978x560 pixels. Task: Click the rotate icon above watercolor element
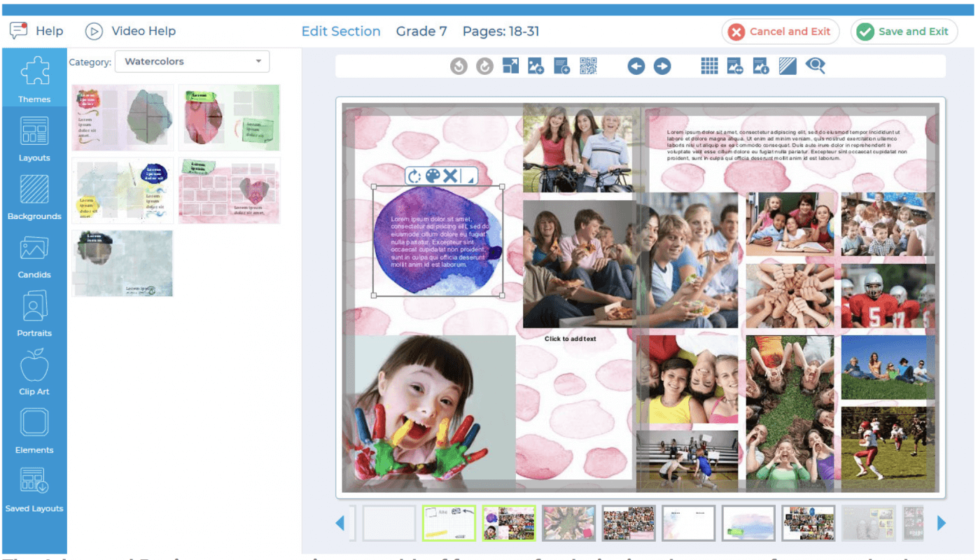pos(414,176)
